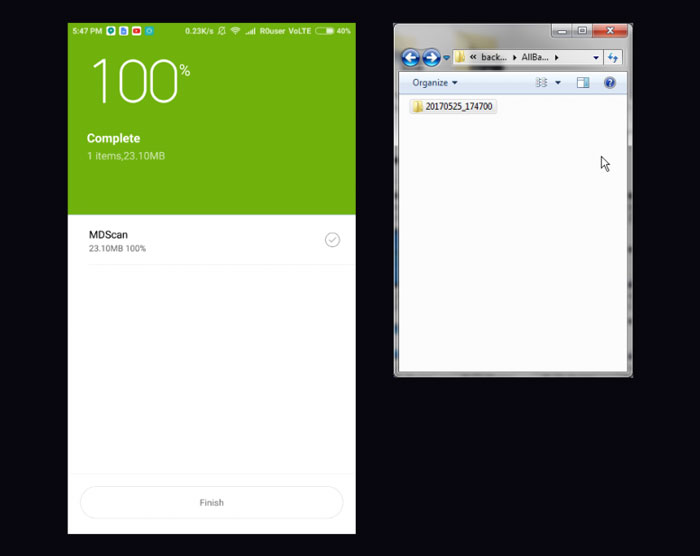
Task: Tap the Wi-Fi icon in phone status bar
Action: (235, 31)
